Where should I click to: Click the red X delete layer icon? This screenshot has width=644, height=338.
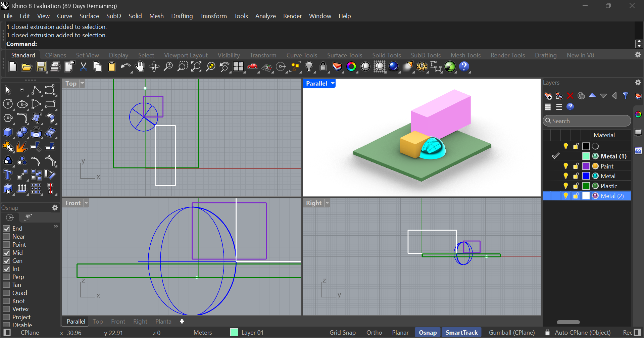570,96
